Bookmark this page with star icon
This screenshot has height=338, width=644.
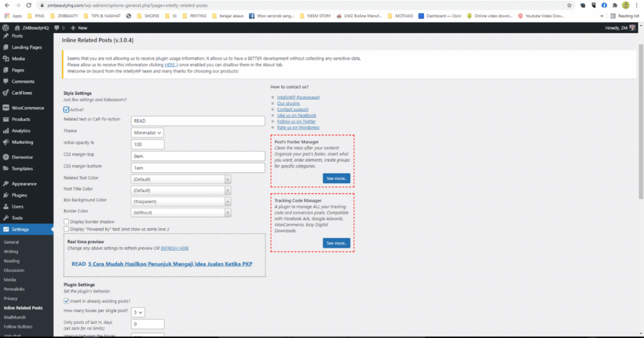[569, 5]
